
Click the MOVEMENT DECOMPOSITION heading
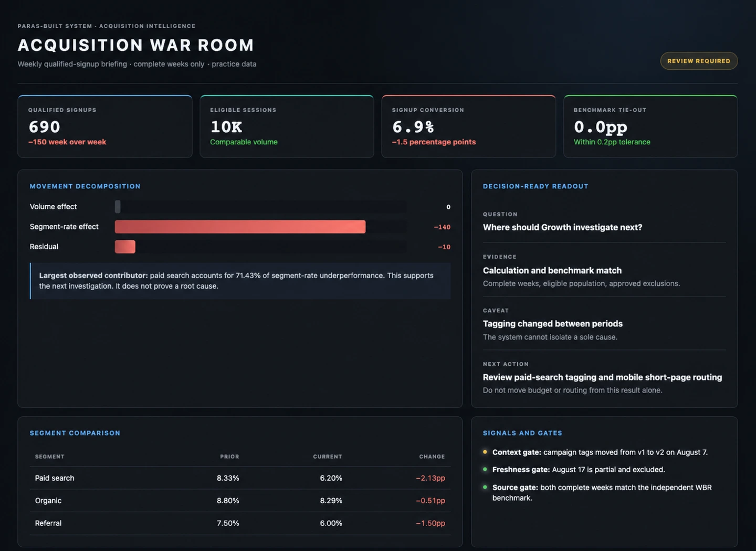point(85,186)
